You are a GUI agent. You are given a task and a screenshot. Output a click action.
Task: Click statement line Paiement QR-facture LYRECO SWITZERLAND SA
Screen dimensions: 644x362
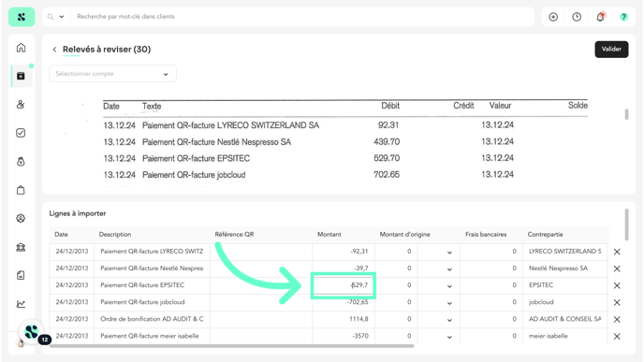pyautogui.click(x=230, y=125)
